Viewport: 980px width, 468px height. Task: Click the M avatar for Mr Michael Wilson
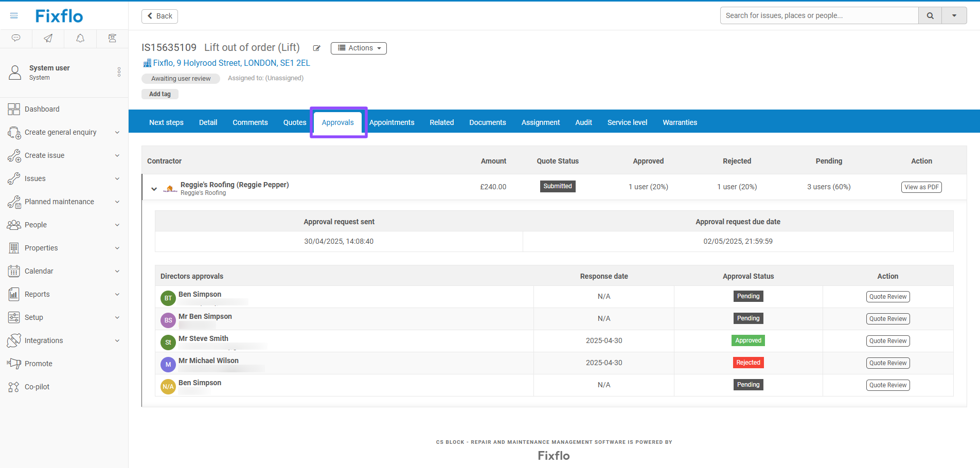coord(168,365)
